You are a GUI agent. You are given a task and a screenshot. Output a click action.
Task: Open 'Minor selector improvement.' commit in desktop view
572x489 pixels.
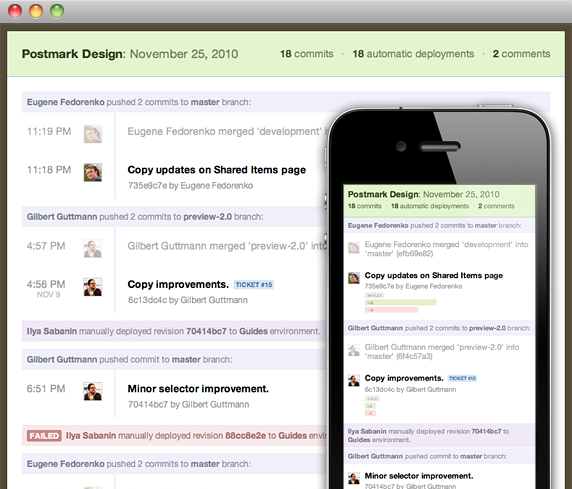tap(198, 389)
